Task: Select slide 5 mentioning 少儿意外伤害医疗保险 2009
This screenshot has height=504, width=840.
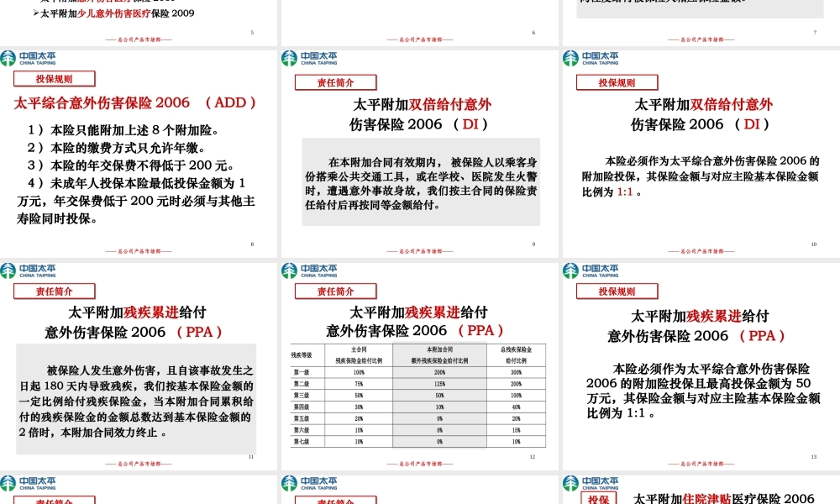Action: [x=139, y=23]
